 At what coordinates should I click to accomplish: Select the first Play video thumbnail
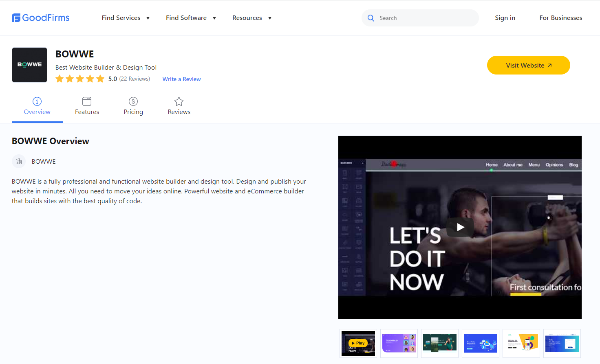[x=358, y=343]
